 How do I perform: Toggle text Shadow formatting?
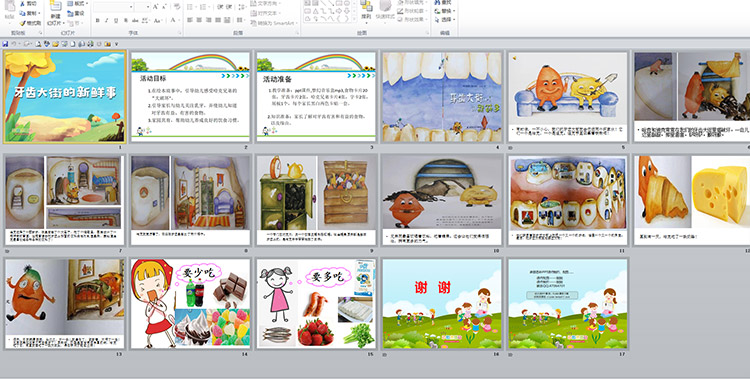[x=126, y=20]
